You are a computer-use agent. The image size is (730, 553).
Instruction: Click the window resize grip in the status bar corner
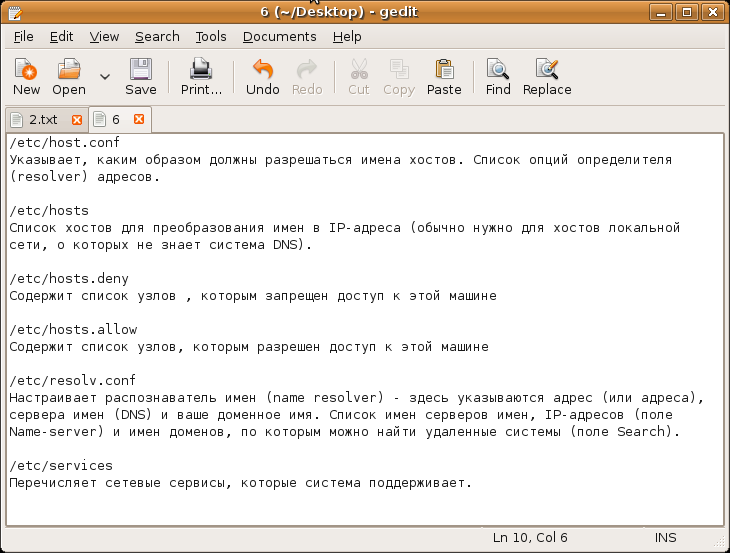tap(720, 540)
